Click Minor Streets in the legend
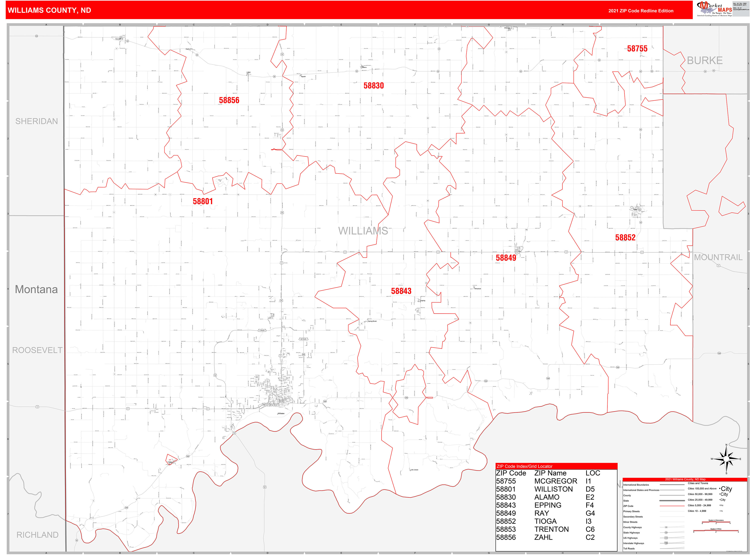756x555 pixels. [x=630, y=522]
